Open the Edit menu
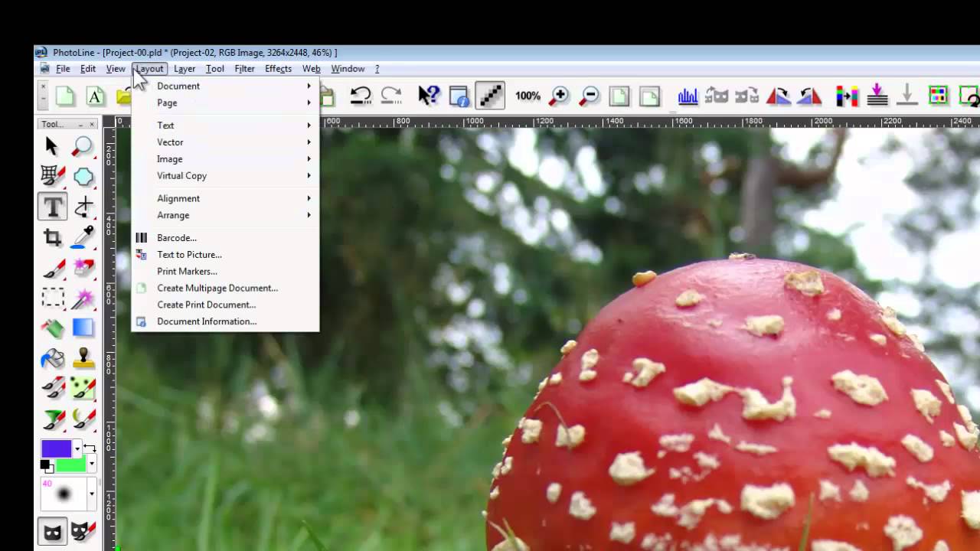 coord(88,69)
